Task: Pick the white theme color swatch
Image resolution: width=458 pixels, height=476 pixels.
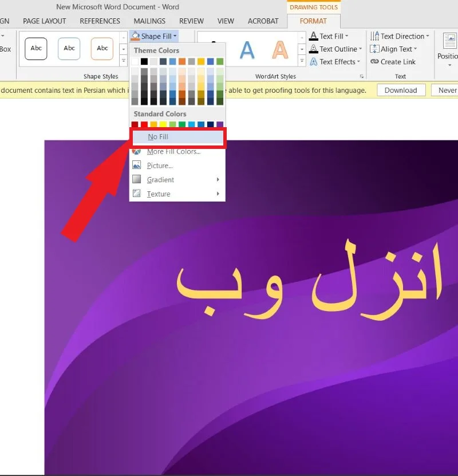Action: (135, 61)
